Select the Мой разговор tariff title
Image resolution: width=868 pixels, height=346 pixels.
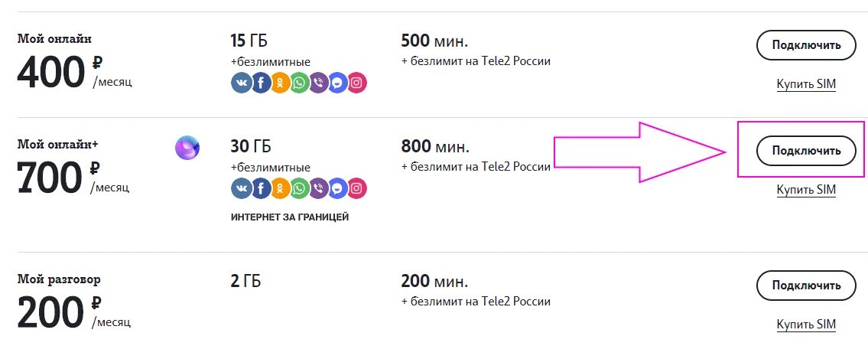pyautogui.click(x=59, y=279)
